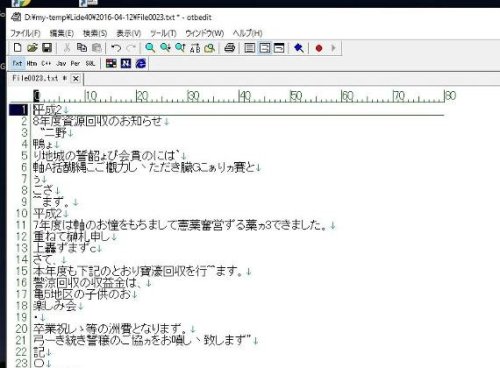Save the file with the floppy disk icon
The height and width of the screenshot is (368, 500).
(x=47, y=48)
